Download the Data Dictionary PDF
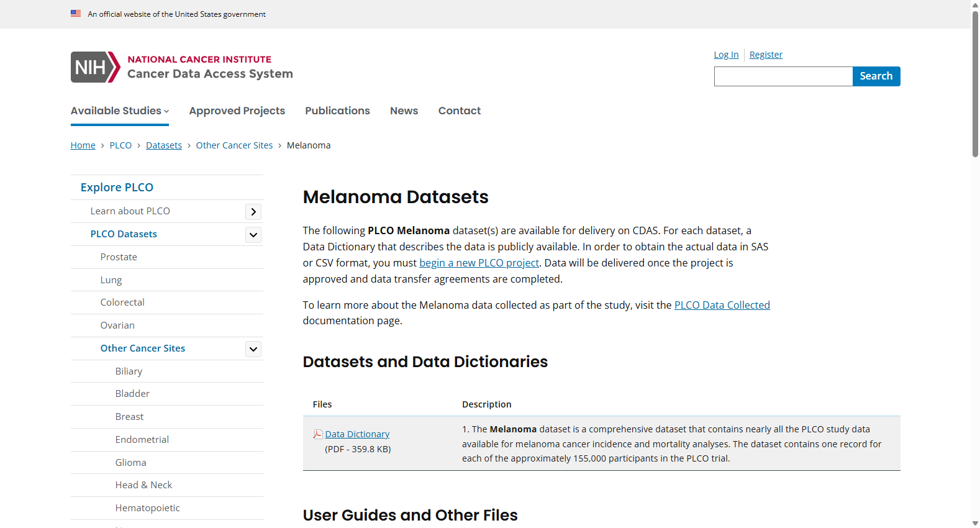980x528 pixels. pyautogui.click(x=357, y=434)
